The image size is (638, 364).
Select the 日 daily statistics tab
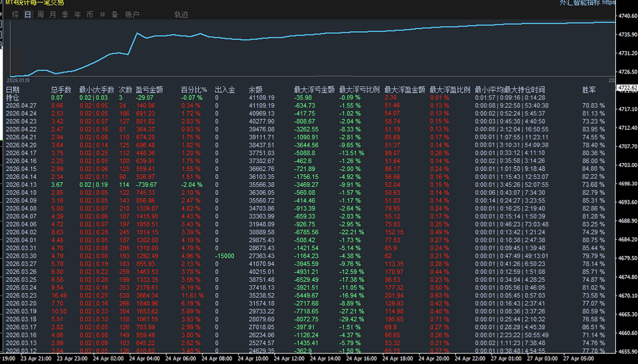28,15
